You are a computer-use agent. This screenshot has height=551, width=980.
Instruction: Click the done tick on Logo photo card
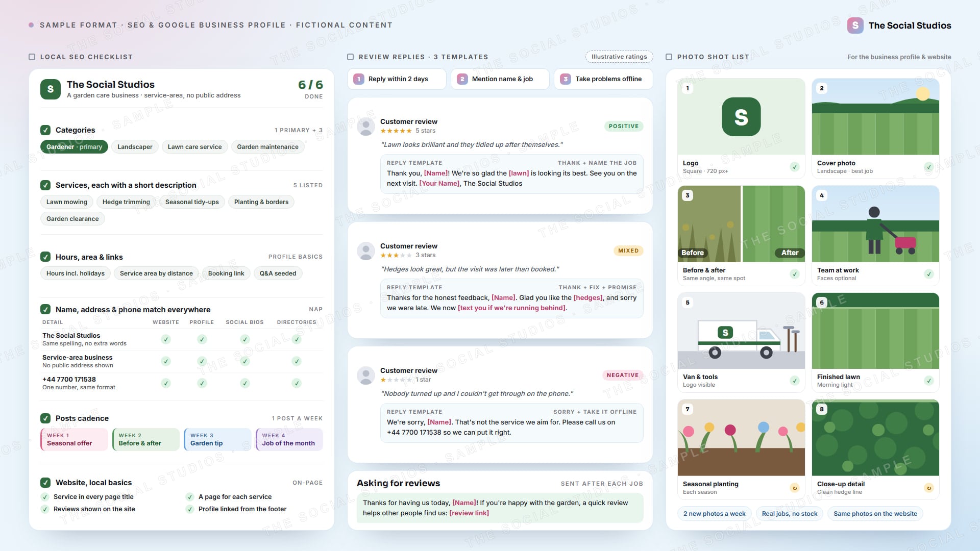795,167
